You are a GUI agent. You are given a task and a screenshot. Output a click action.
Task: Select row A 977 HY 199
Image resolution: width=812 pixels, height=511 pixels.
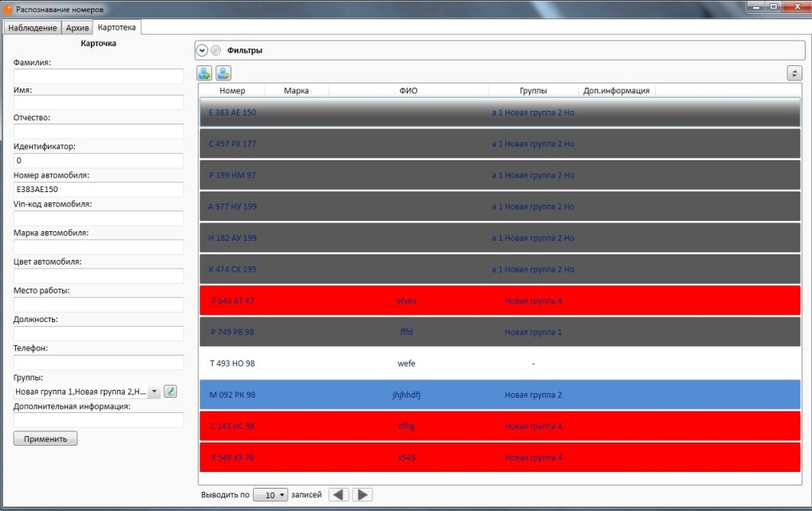pyautogui.click(x=500, y=206)
